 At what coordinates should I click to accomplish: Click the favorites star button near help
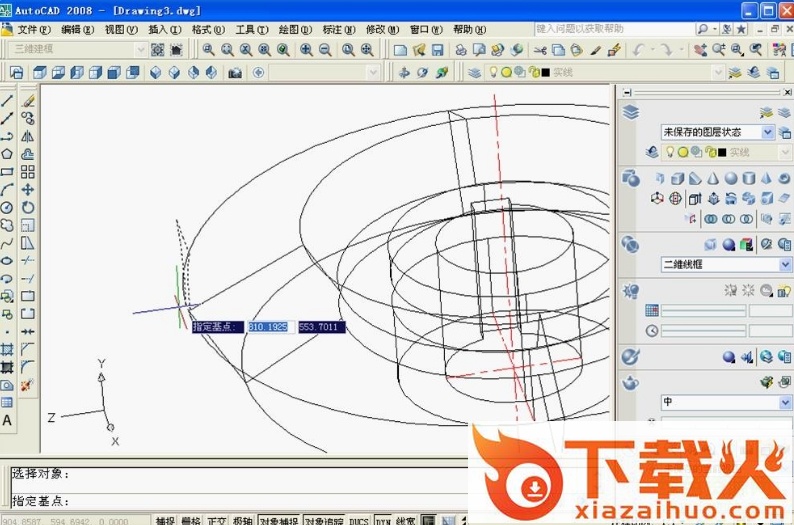pos(741,29)
